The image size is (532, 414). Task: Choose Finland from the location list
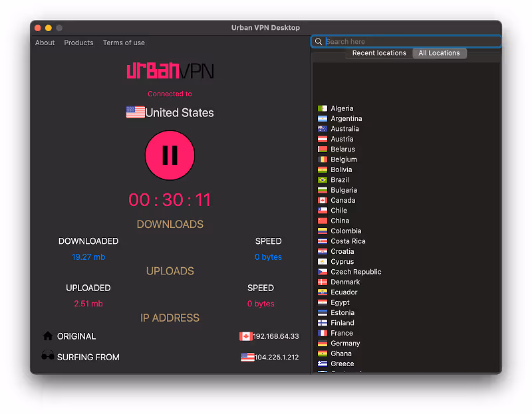click(342, 323)
